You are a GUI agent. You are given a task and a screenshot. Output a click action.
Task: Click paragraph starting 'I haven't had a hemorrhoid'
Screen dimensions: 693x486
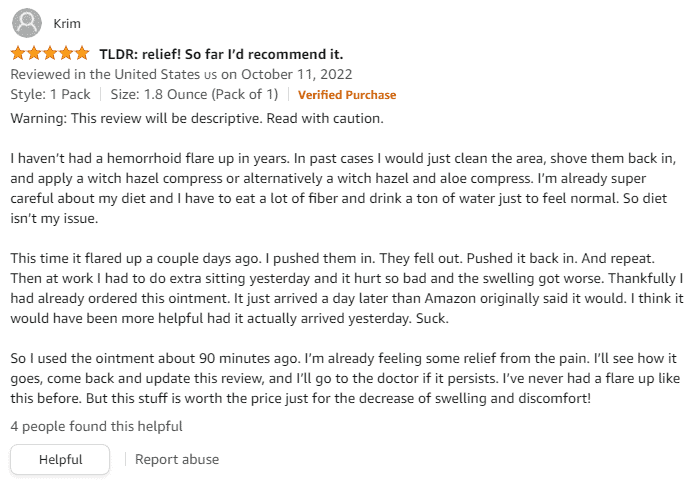click(x=343, y=188)
